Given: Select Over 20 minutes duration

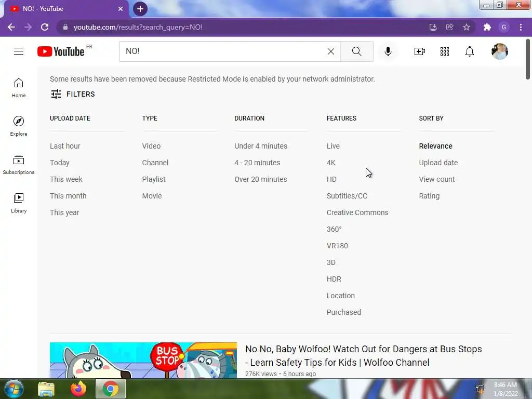Looking at the screenshot, I should pyautogui.click(x=261, y=179).
